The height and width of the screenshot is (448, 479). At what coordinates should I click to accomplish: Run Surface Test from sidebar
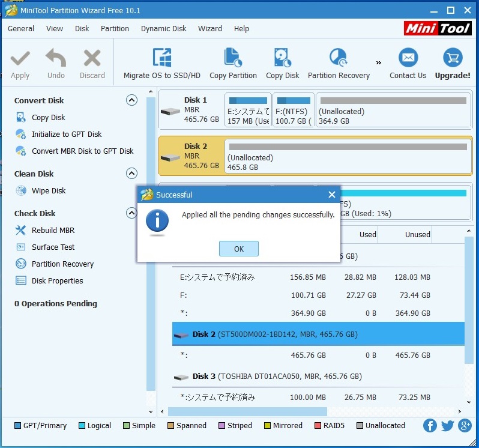[x=53, y=247]
